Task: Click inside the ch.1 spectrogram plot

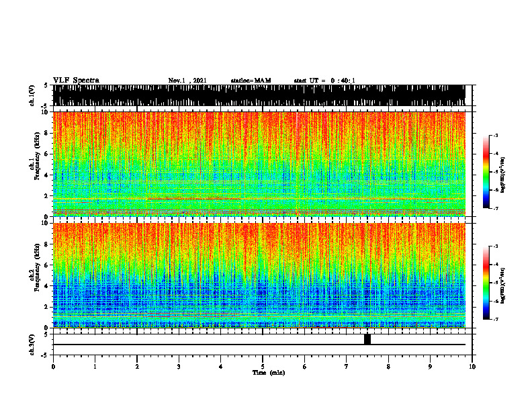Action: [259, 164]
